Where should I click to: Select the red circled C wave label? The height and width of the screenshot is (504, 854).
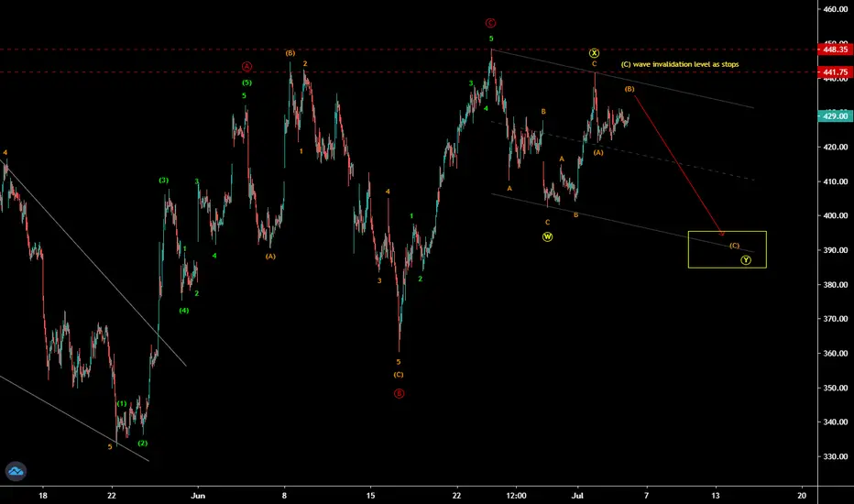(490, 23)
